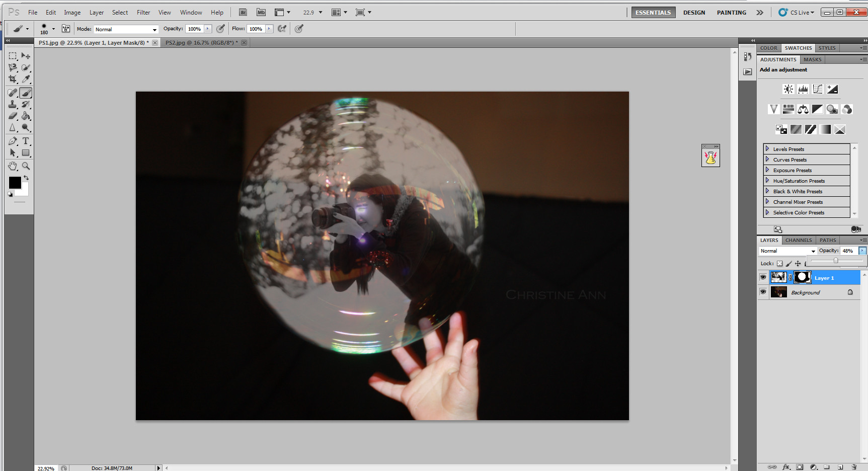The width and height of the screenshot is (868, 471).
Task: Select the Move tool
Action: [26, 56]
